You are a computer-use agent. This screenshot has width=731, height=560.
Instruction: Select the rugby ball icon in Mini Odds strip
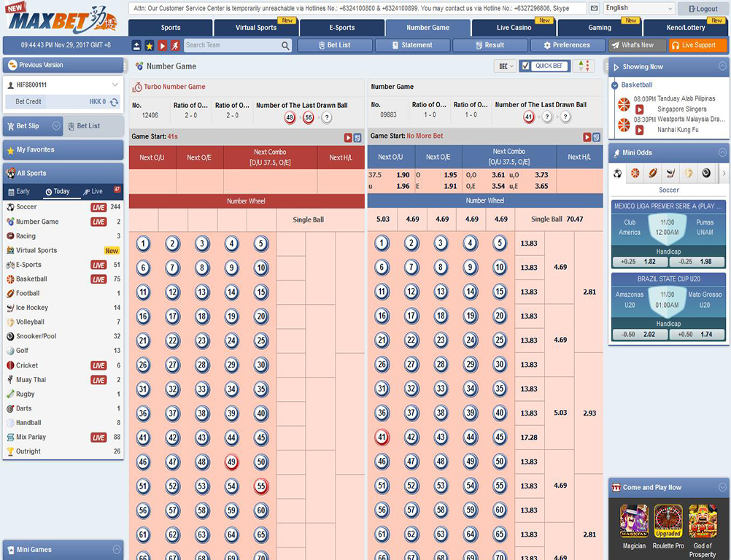coord(651,173)
